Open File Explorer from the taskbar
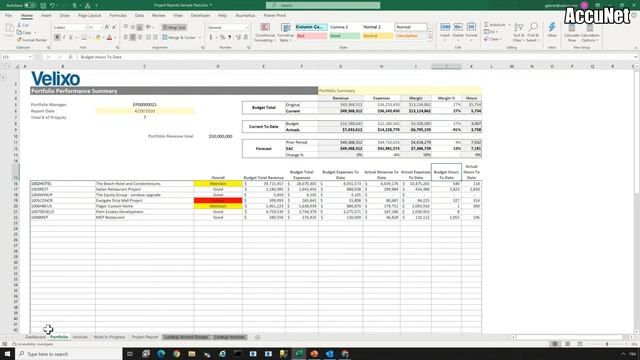This screenshot has height=360, width=640. click(192, 354)
